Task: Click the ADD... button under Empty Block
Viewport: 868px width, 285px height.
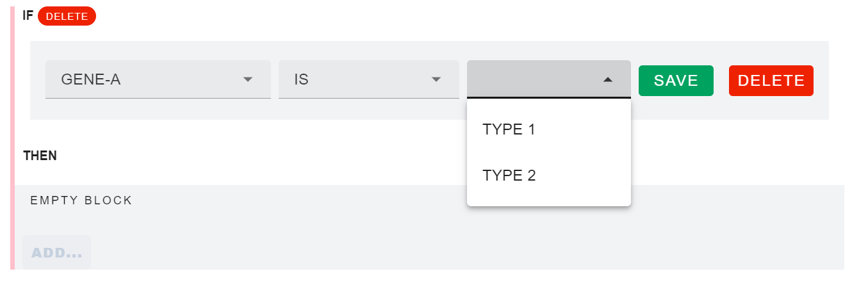Action: tap(57, 252)
